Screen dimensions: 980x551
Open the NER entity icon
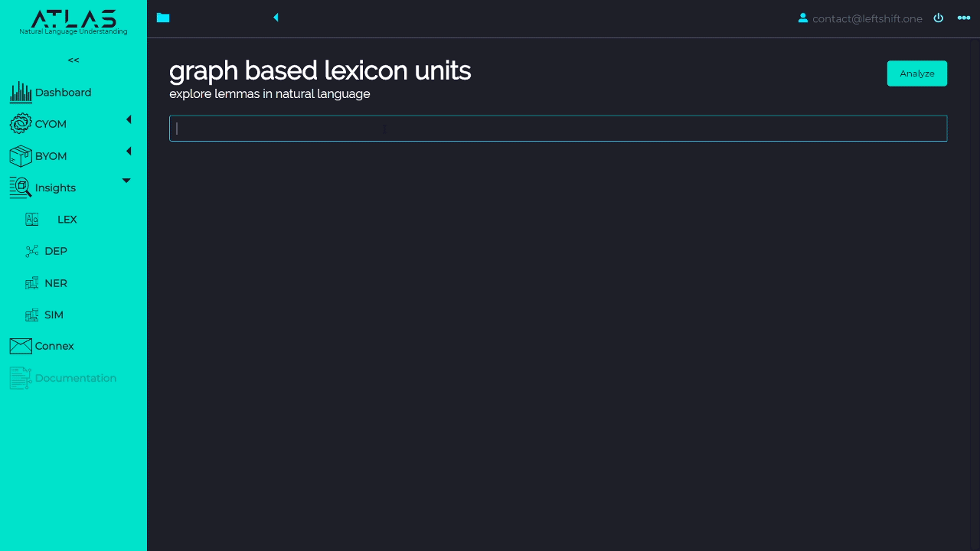pyautogui.click(x=31, y=283)
